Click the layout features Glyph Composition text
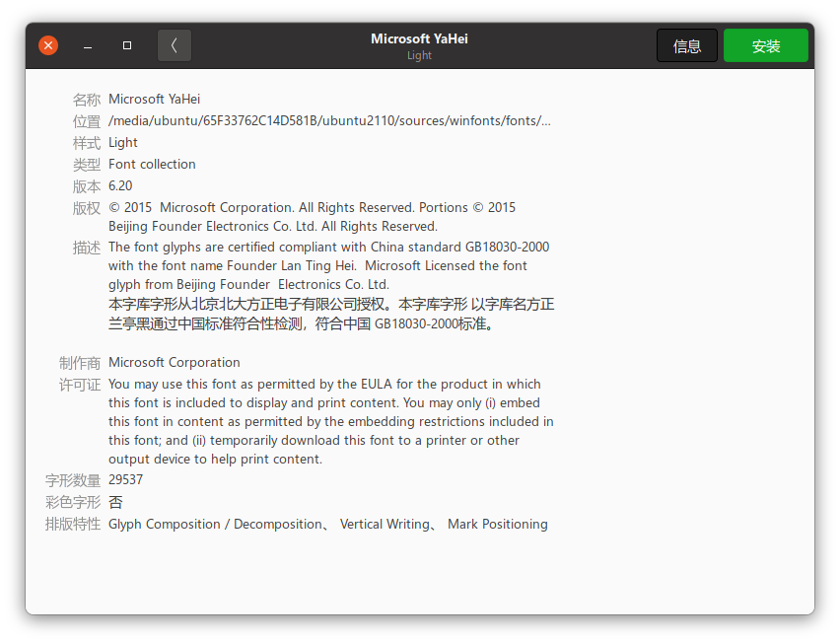The image size is (840, 643). pos(328,524)
